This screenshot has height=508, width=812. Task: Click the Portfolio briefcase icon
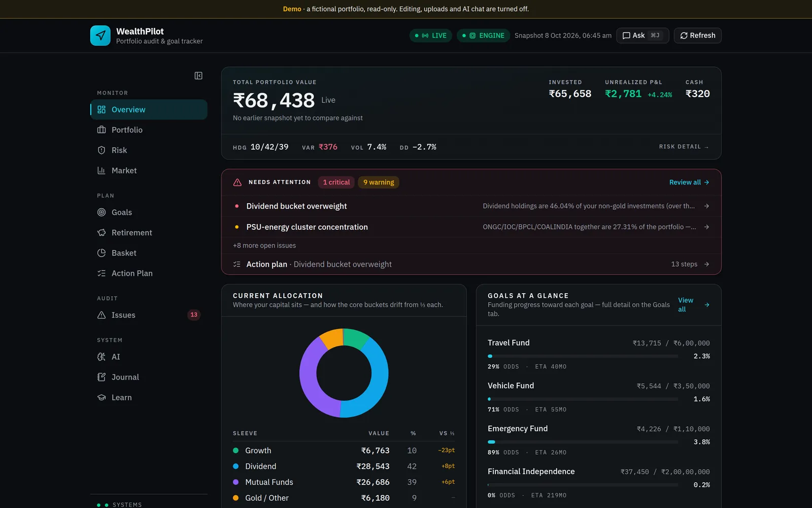[x=101, y=130]
